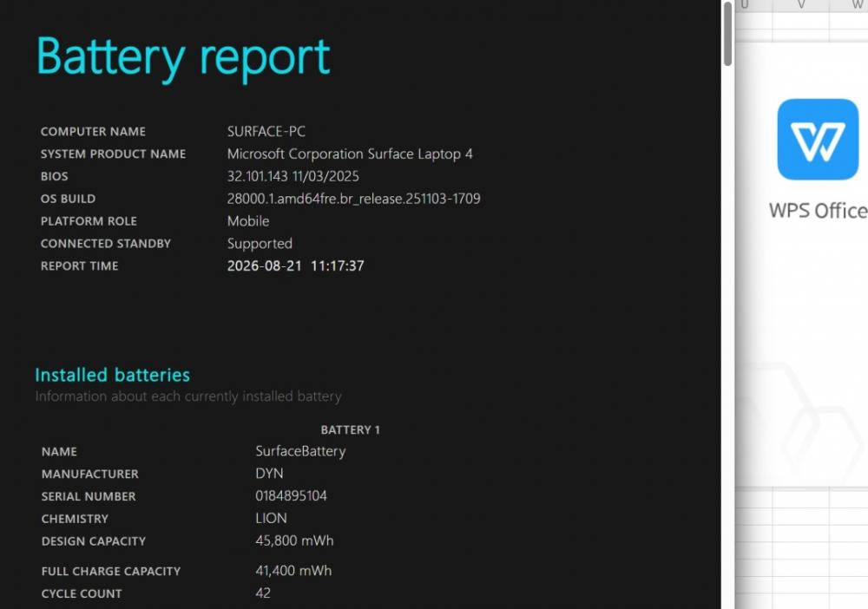Image resolution: width=868 pixels, height=609 pixels.
Task: Select the LION chemistry value
Action: point(271,519)
